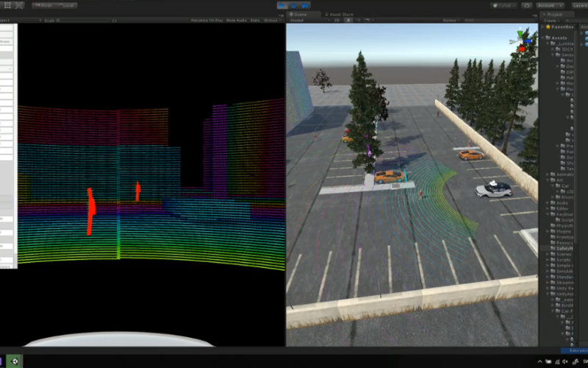Click the Cloud services icon

(526, 5)
